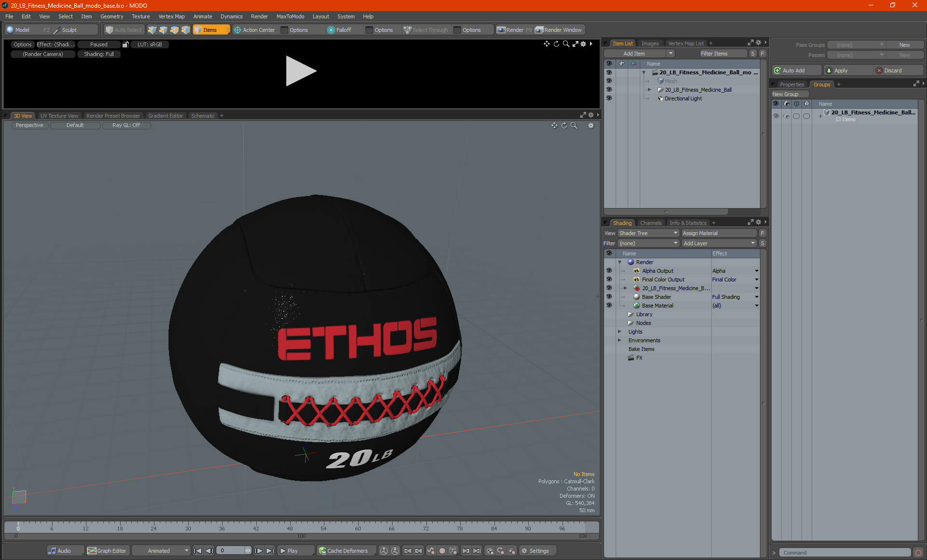Click Play animation button
This screenshot has width=927, height=560.
(x=295, y=551)
